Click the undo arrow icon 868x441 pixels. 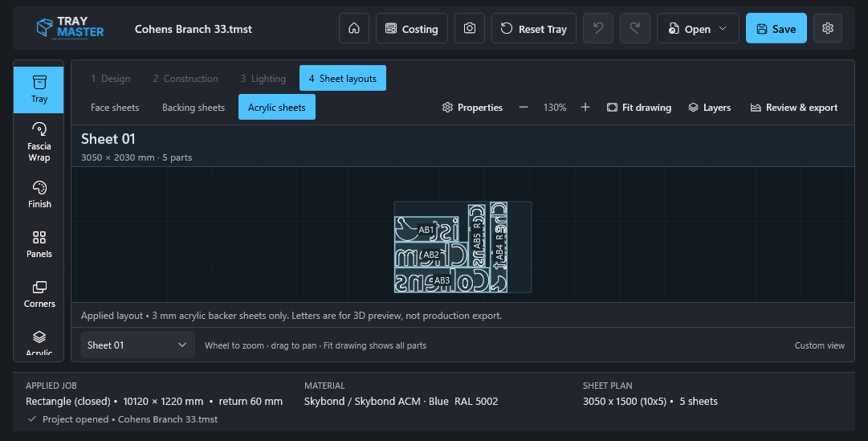598,28
